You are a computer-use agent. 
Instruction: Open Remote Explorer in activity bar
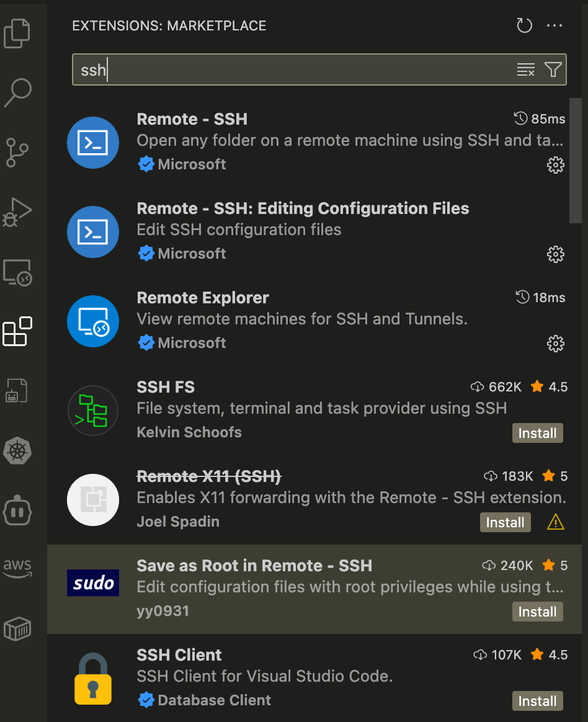17,272
